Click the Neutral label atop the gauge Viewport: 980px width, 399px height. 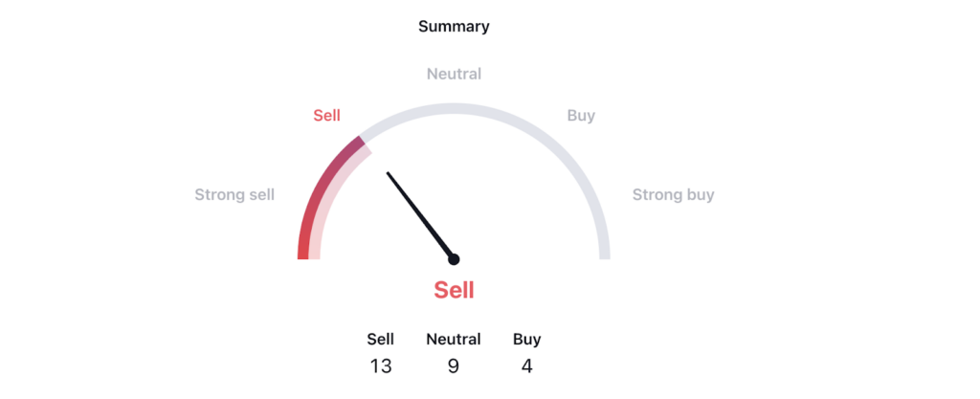454,74
